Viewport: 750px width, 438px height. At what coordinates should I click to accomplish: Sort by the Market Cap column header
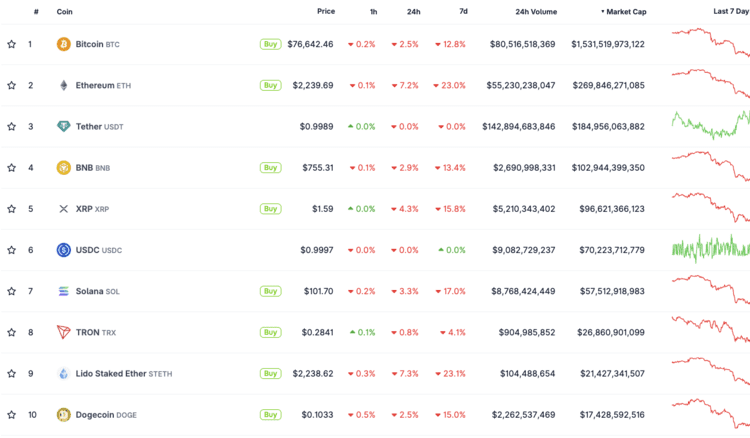pyautogui.click(x=623, y=12)
